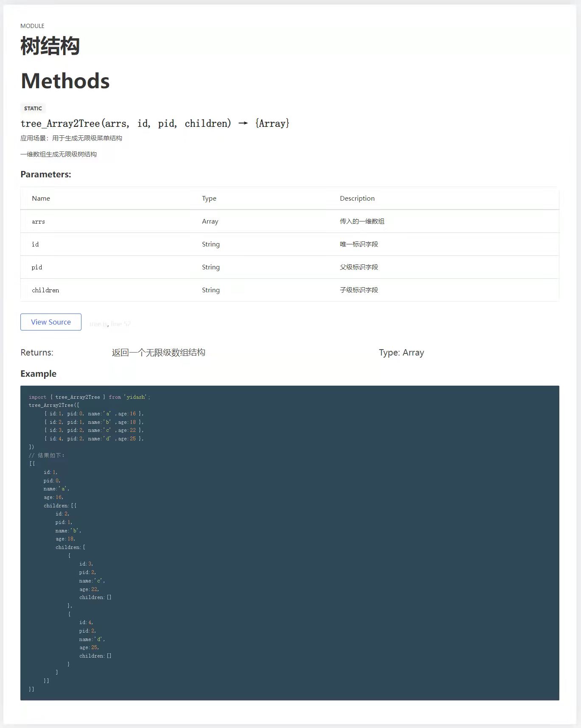Click the arrs parameter row name
Screen dimensions: 581x728
(x=38, y=221)
